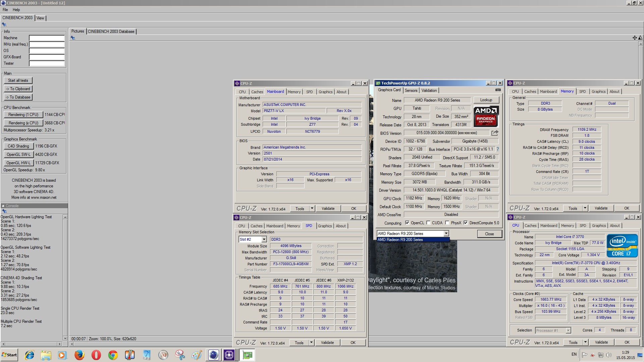Click Lookup button in GPU-Z
This screenshot has height=362, width=644.
[486, 100]
